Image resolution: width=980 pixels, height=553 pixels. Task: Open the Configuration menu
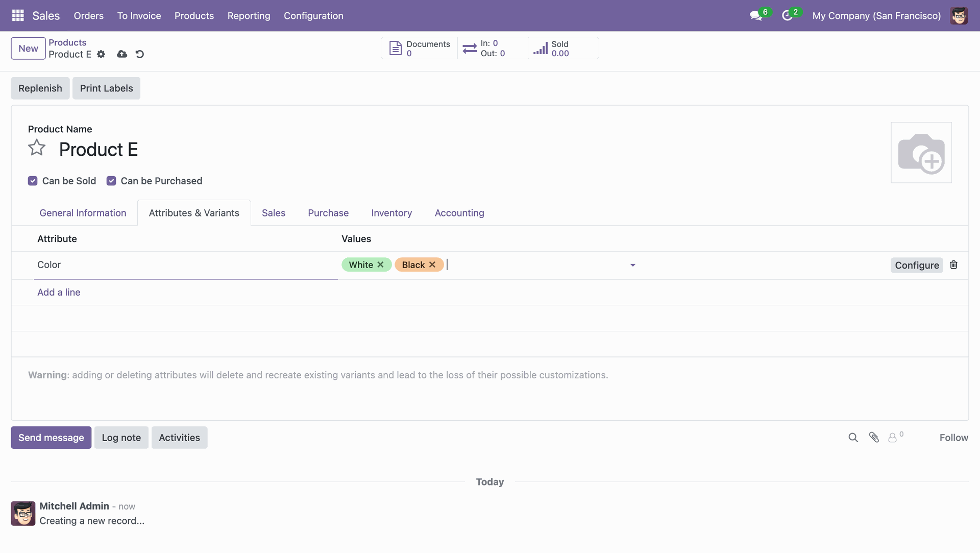313,16
